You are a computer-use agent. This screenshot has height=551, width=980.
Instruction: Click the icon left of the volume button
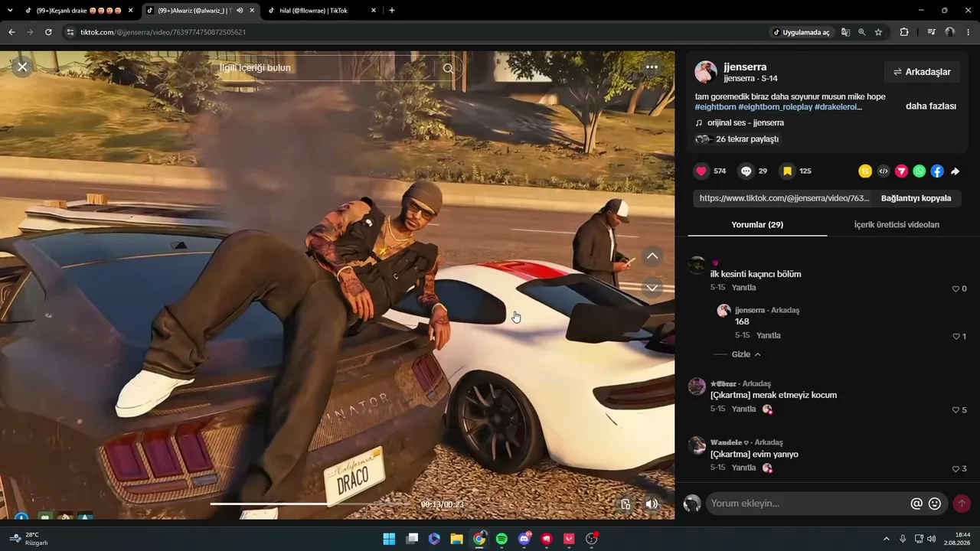tap(626, 504)
